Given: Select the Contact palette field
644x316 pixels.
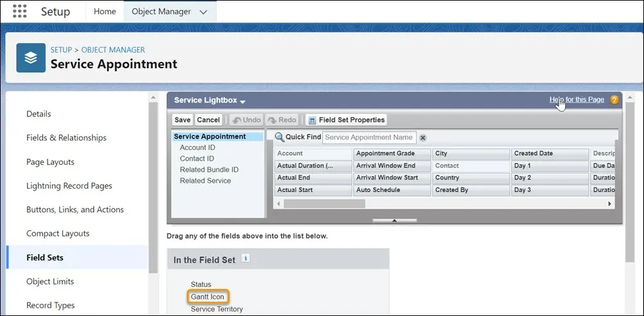Looking at the screenshot, I should click(471, 166).
